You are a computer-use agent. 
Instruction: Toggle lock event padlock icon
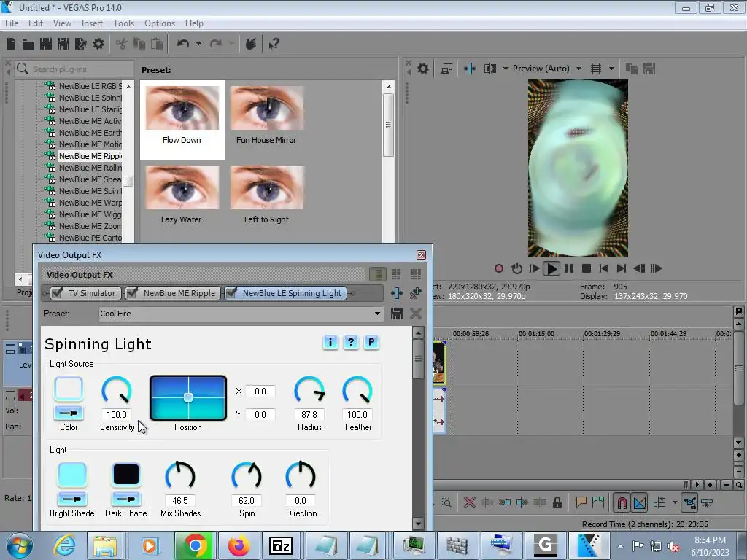pyautogui.click(x=557, y=503)
